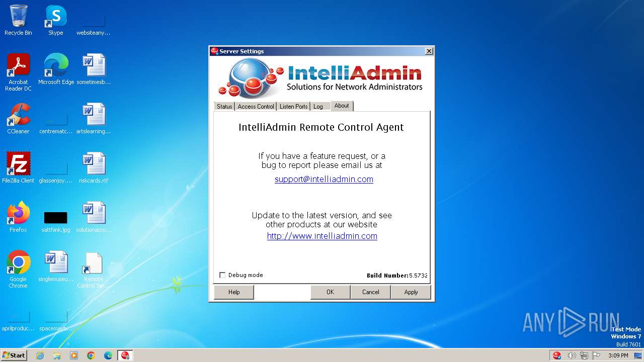
Task: Confirm with the OK button
Action: (x=330, y=292)
